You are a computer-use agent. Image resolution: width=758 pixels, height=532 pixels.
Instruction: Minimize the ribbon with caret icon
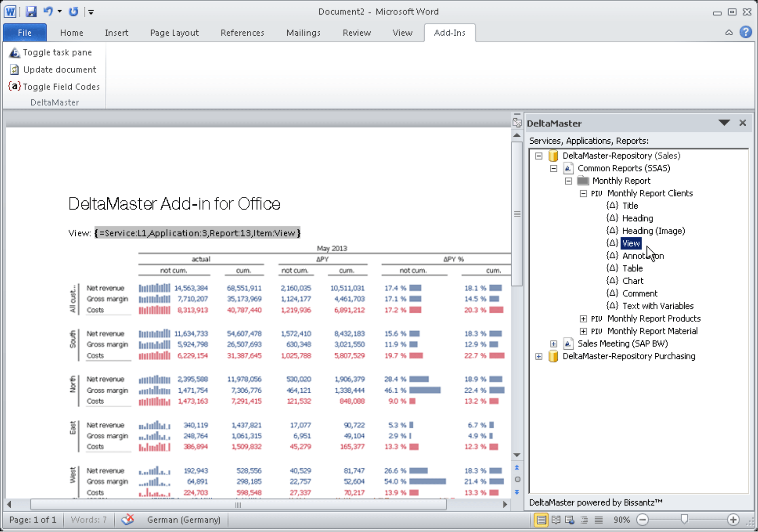coord(729,32)
